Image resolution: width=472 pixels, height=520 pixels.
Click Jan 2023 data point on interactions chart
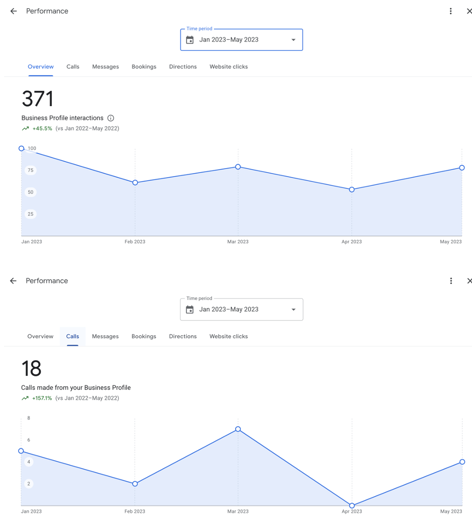click(x=21, y=148)
